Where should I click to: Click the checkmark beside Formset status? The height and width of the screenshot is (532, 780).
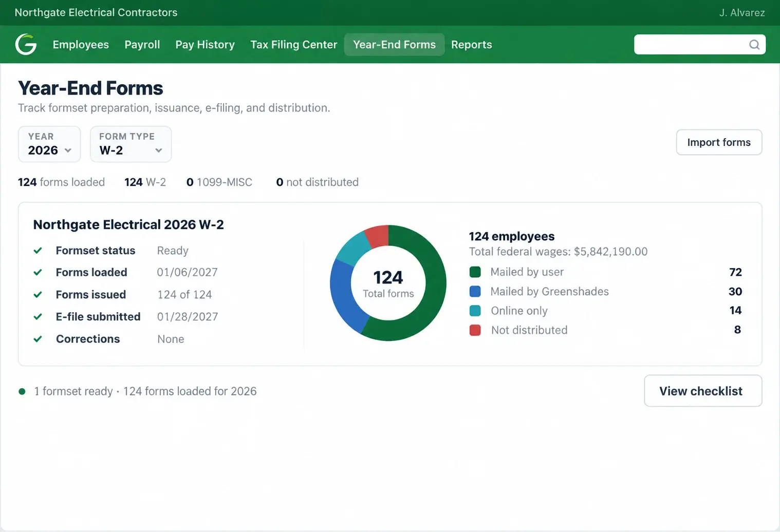38,251
